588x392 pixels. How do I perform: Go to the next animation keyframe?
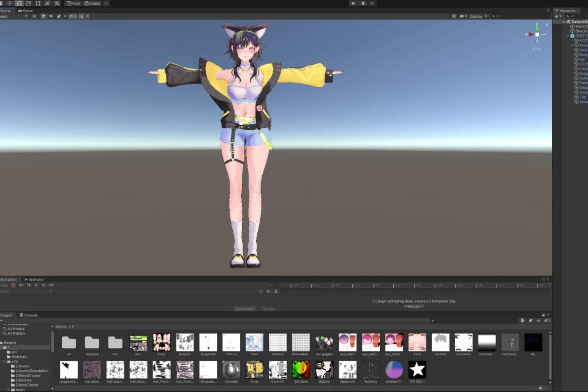44,285
